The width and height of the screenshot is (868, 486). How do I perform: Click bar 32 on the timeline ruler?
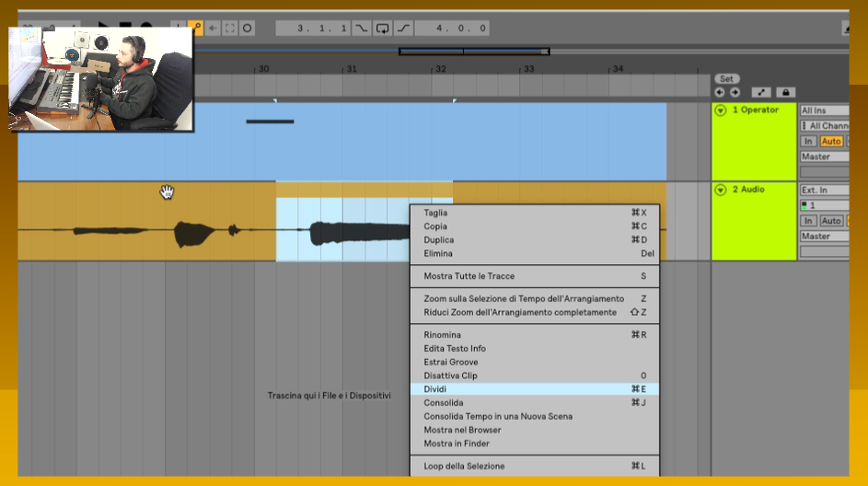click(x=440, y=70)
